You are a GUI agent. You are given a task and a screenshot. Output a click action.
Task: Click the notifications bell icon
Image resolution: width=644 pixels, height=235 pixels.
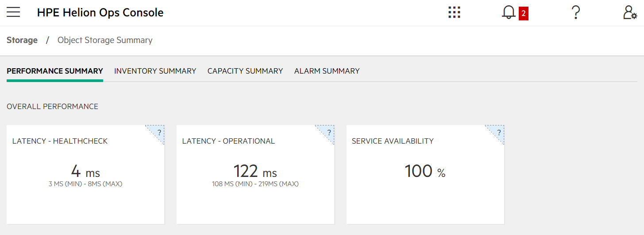click(509, 13)
